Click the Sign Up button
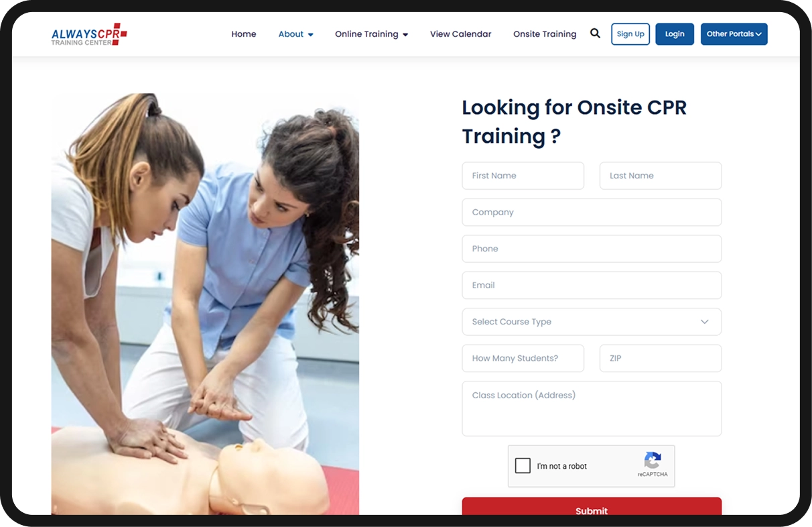Image resolution: width=812 pixels, height=527 pixels. (630, 34)
